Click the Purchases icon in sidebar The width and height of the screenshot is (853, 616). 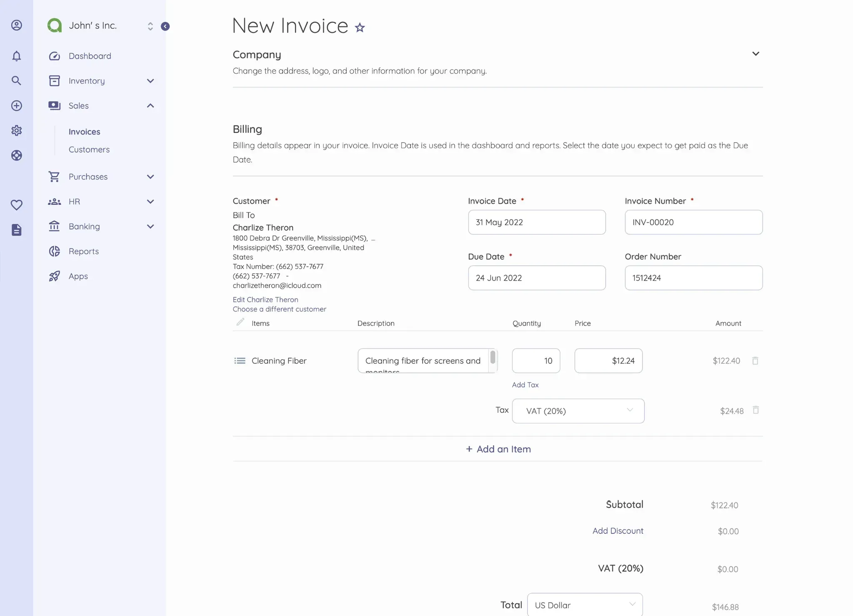54,176
